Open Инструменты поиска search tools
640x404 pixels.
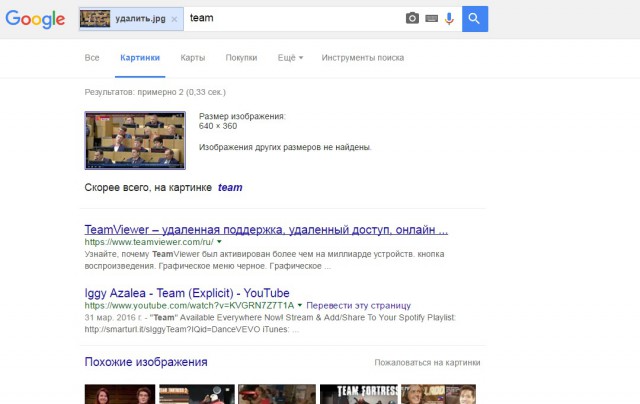(362, 58)
